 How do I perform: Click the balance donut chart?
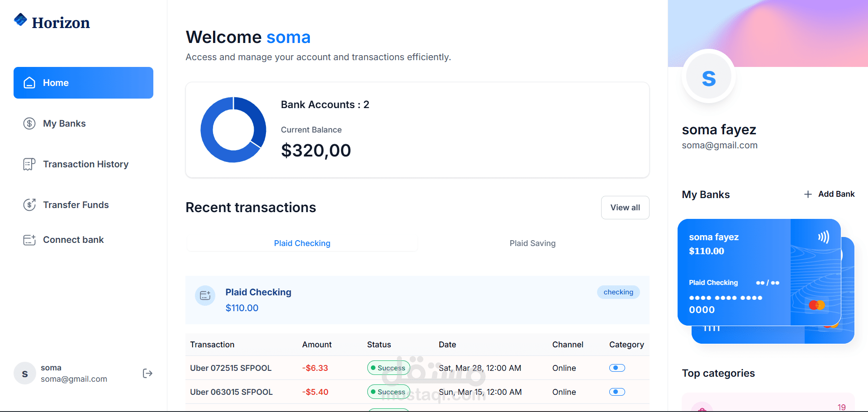click(x=233, y=130)
